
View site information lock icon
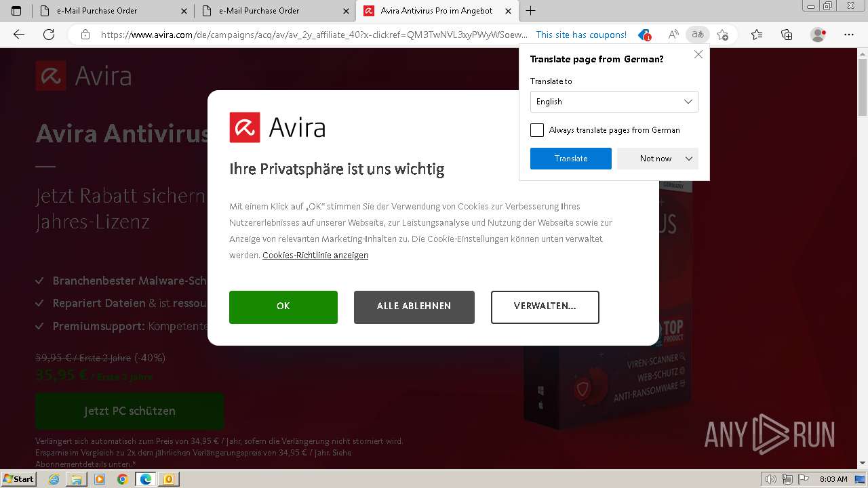[x=85, y=35]
